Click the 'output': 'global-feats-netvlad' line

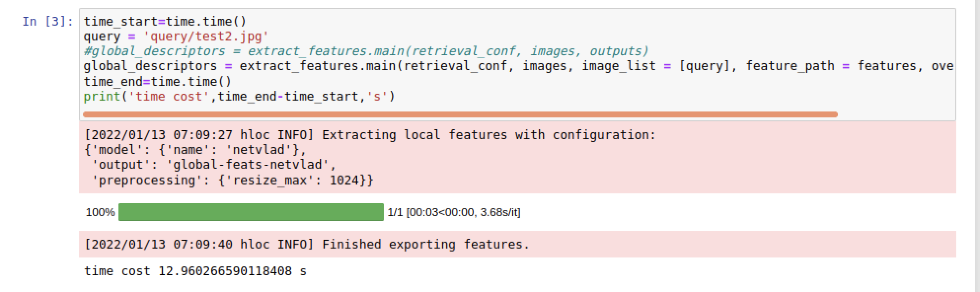[x=214, y=164]
